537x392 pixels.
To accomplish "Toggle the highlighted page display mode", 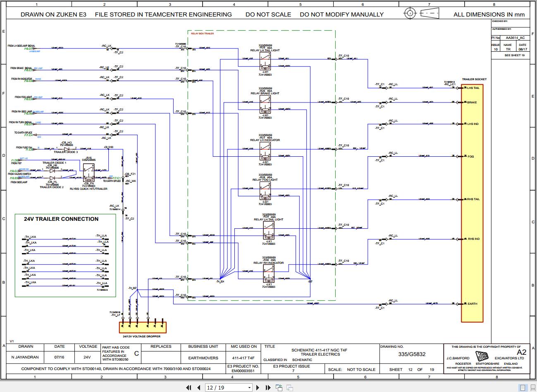I will [x=523, y=387].
